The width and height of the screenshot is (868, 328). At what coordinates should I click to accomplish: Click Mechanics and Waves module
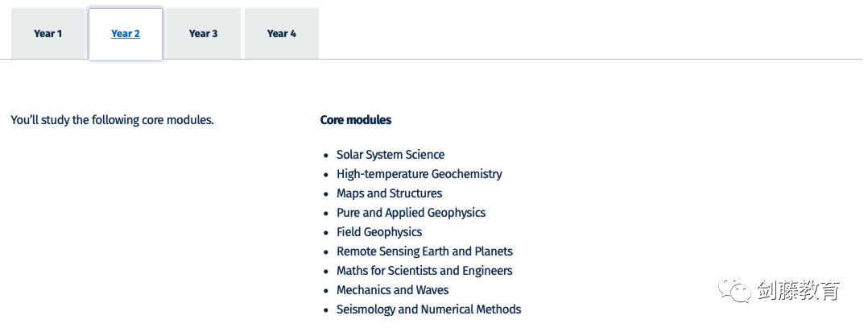pos(392,290)
